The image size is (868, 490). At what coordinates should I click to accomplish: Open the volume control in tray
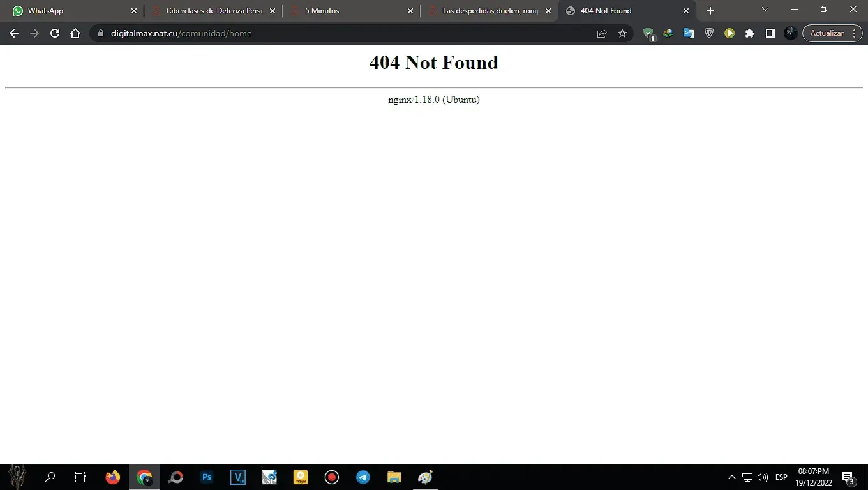pos(763,477)
